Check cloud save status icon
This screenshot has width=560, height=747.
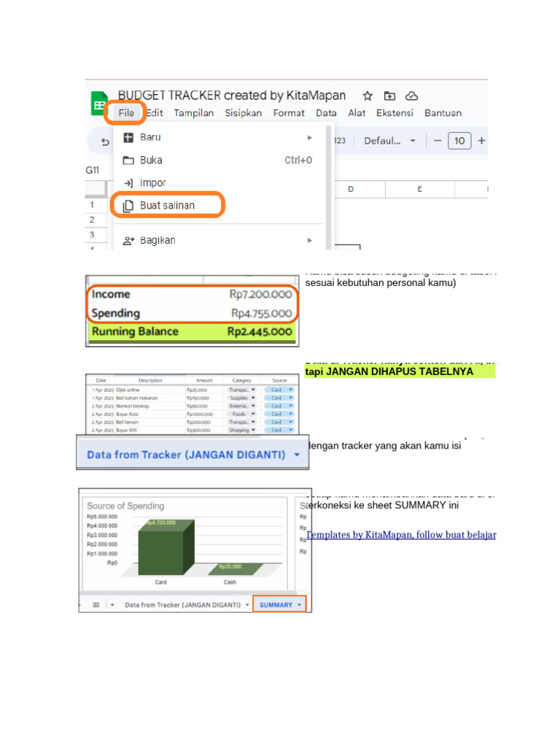click(x=411, y=96)
